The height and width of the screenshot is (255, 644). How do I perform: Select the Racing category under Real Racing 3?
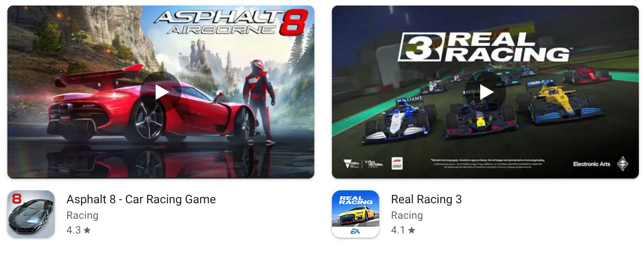tap(407, 215)
